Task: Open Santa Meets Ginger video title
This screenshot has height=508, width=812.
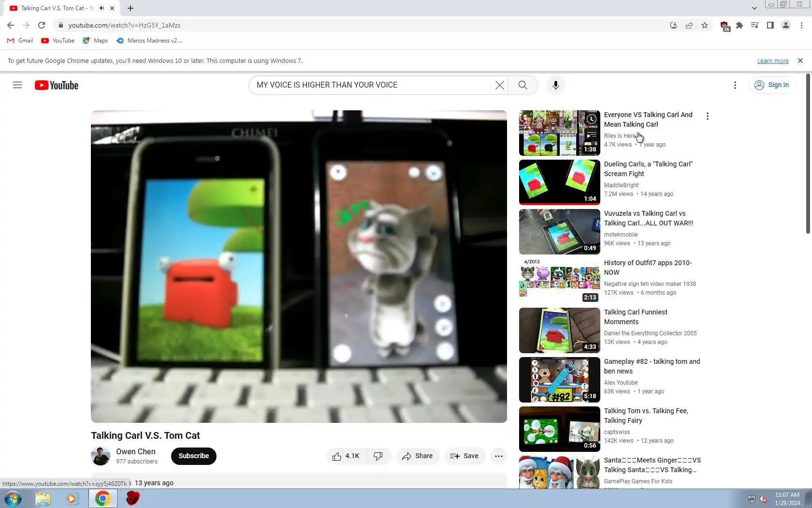Action: point(652,465)
